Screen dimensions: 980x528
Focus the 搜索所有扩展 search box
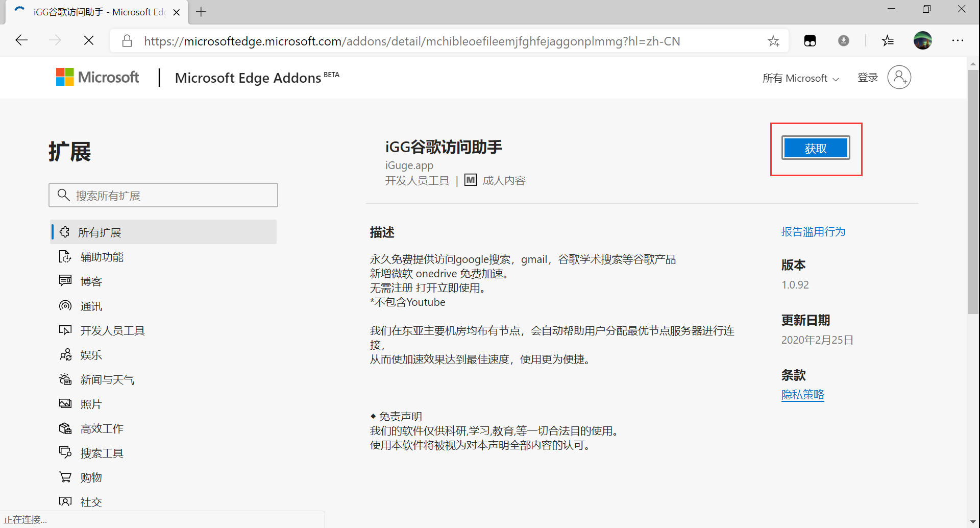coord(163,195)
